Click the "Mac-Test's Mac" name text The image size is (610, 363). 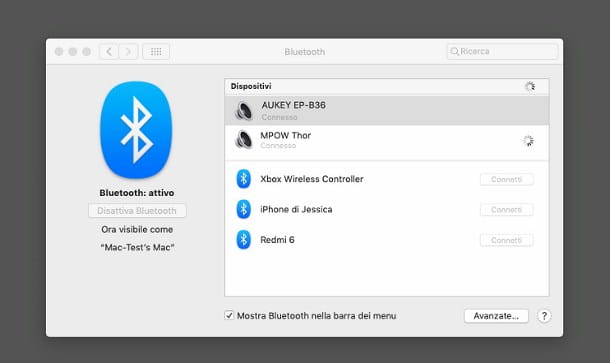pyautogui.click(x=137, y=247)
